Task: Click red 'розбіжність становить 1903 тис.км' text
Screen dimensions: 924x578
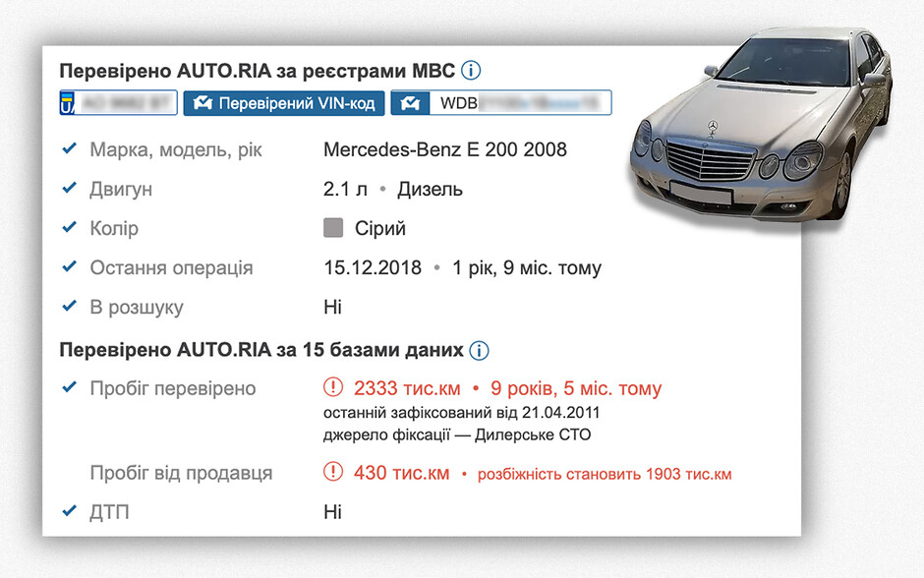Action: pyautogui.click(x=604, y=474)
